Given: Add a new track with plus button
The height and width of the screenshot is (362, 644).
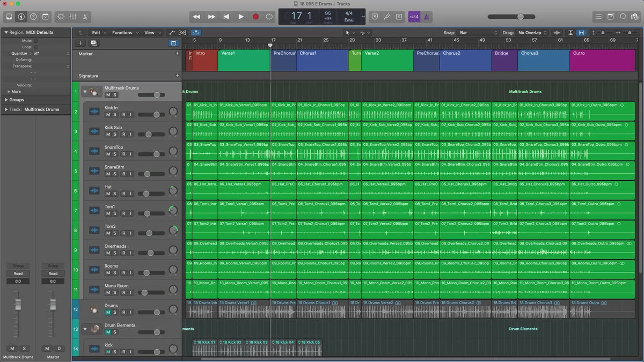Looking at the screenshot, I should (80, 43).
